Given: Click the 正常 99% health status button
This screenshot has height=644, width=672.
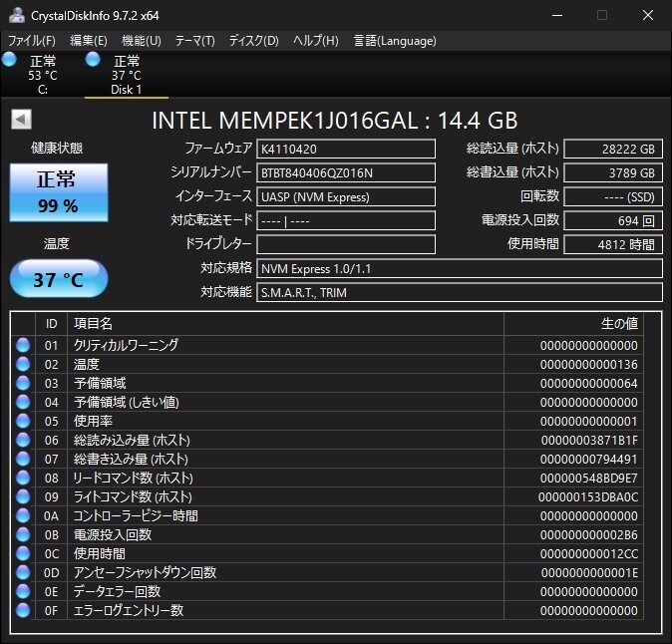Looking at the screenshot, I should point(57,192).
